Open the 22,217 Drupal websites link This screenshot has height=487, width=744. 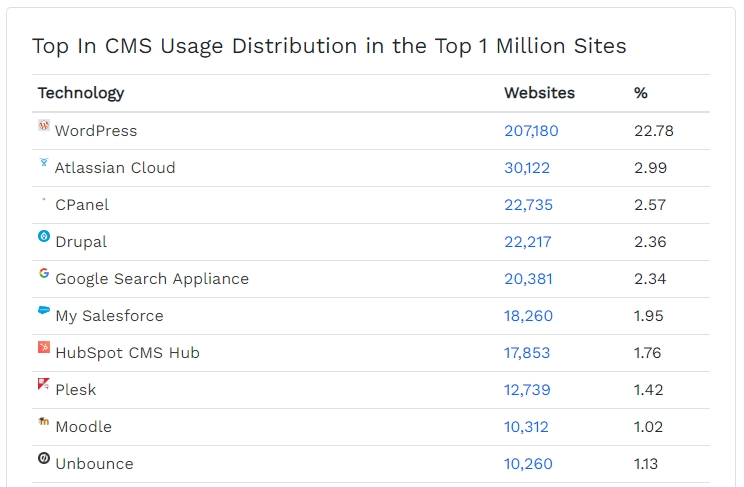tap(528, 242)
